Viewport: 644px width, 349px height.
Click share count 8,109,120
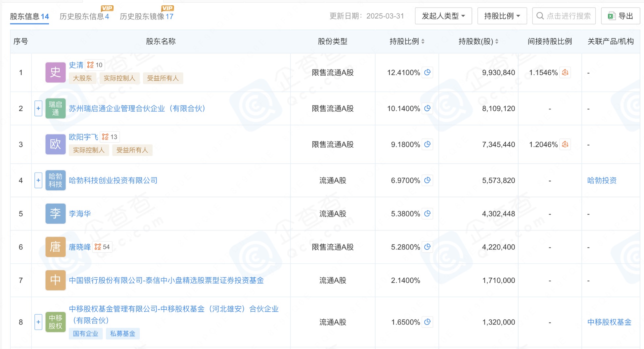click(498, 108)
